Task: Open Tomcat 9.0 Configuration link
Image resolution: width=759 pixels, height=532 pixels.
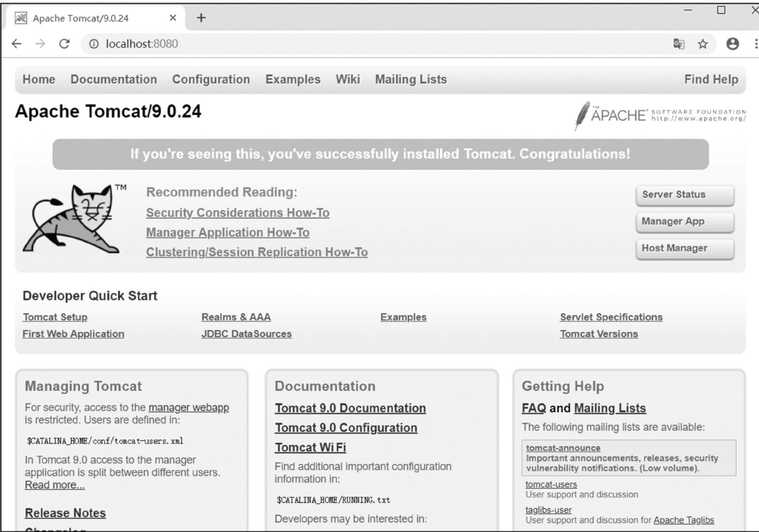Action: pos(346,428)
